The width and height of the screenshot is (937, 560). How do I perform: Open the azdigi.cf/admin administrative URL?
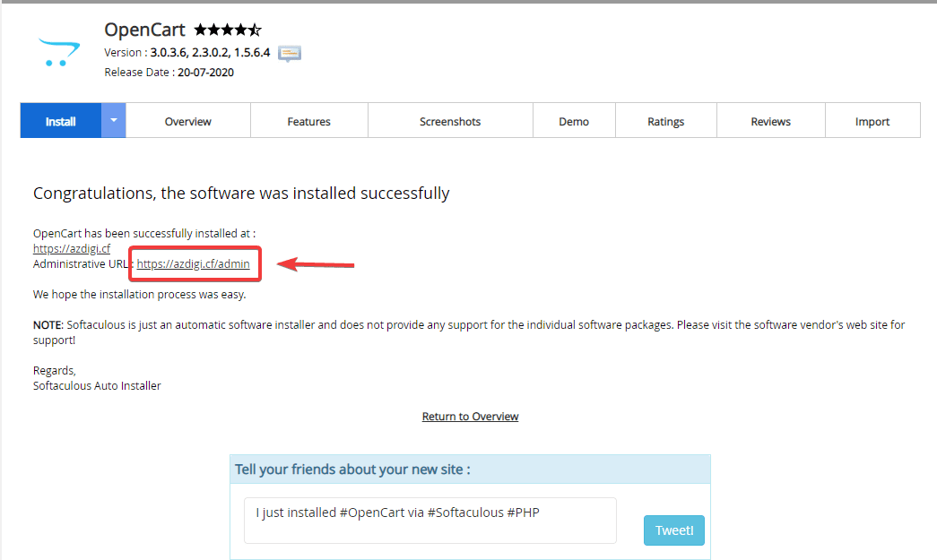pos(193,263)
